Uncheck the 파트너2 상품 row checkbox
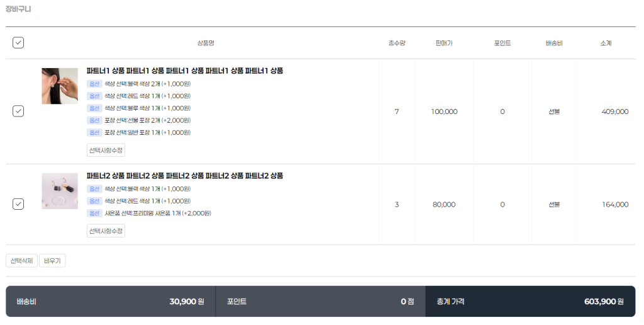644x325 pixels. [18, 204]
